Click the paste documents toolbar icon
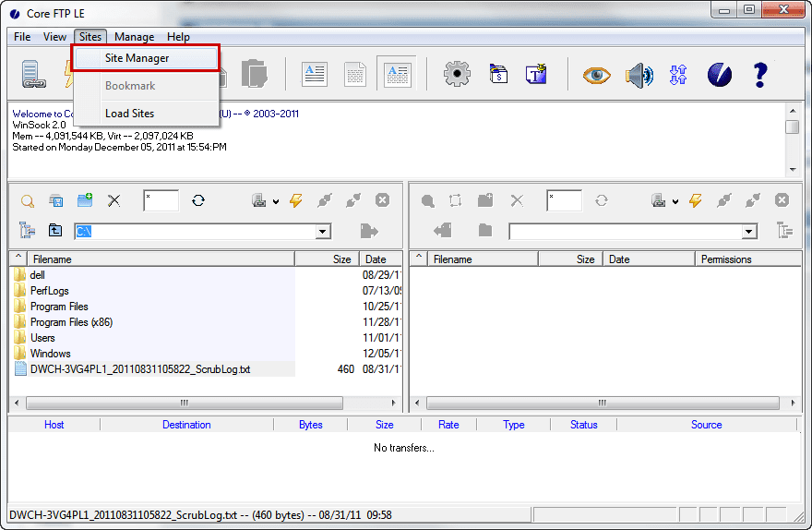Image resolution: width=812 pixels, height=530 pixels. click(x=255, y=74)
